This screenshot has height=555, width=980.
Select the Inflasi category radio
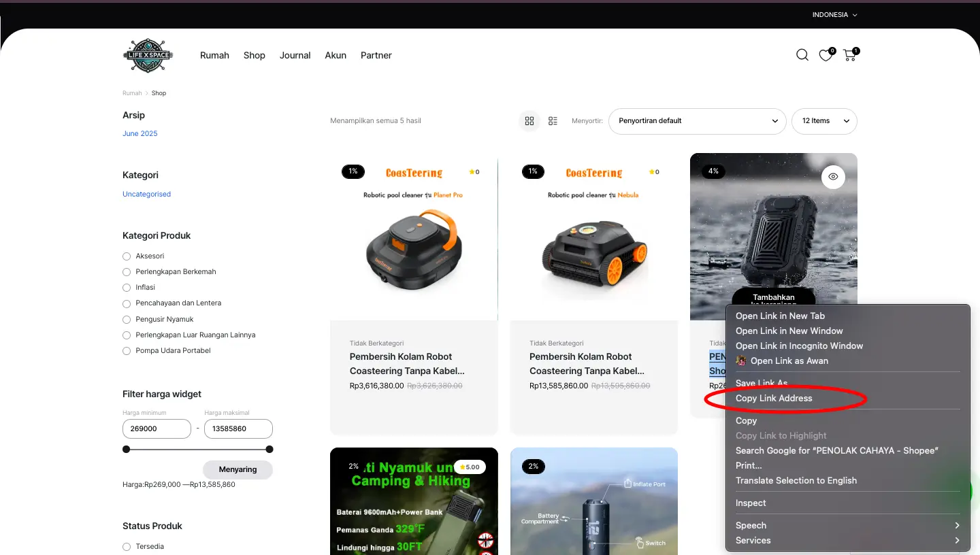click(127, 288)
